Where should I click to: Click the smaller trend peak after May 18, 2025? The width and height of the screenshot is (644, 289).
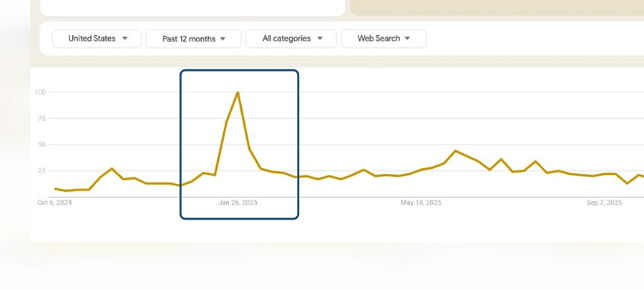455,151
